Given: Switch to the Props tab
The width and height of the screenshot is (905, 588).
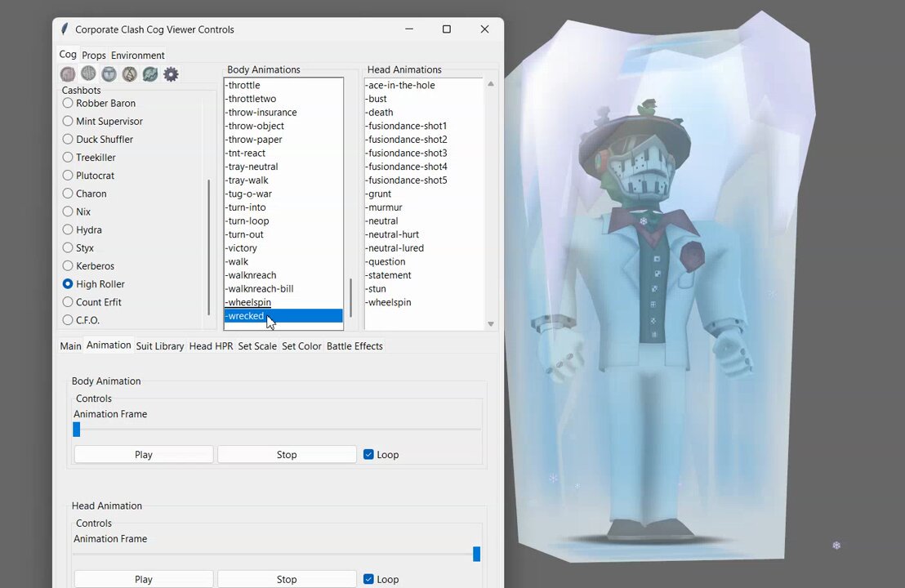Looking at the screenshot, I should coord(93,55).
